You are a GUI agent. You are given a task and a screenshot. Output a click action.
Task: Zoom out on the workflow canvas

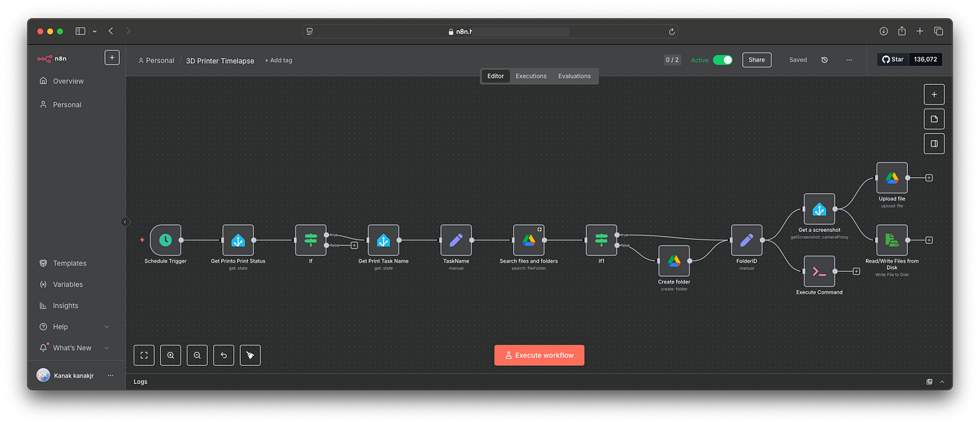click(197, 355)
